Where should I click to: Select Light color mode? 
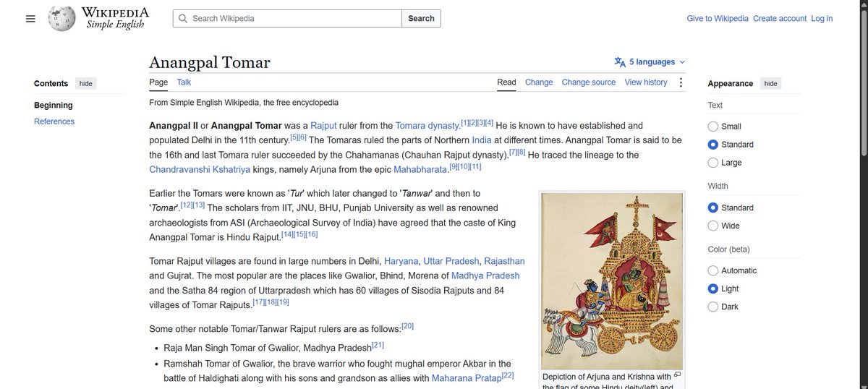tap(713, 288)
